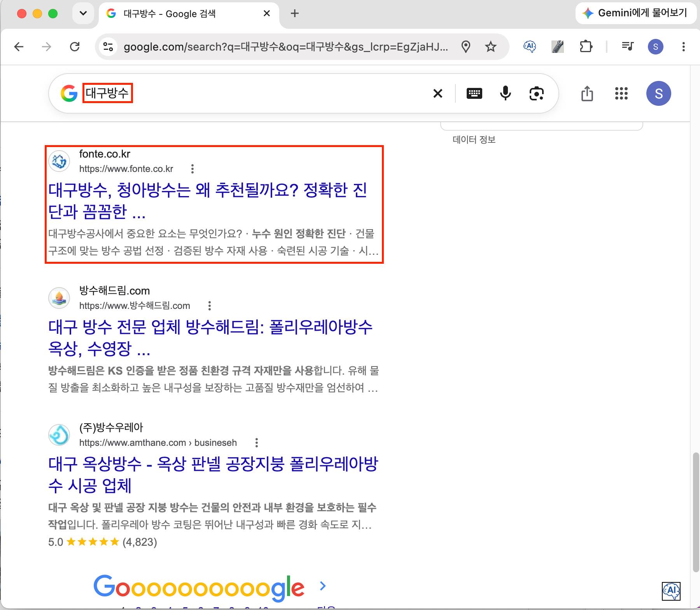Click fonte.co.kr site favicon
The image size is (700, 610).
pyautogui.click(x=59, y=161)
